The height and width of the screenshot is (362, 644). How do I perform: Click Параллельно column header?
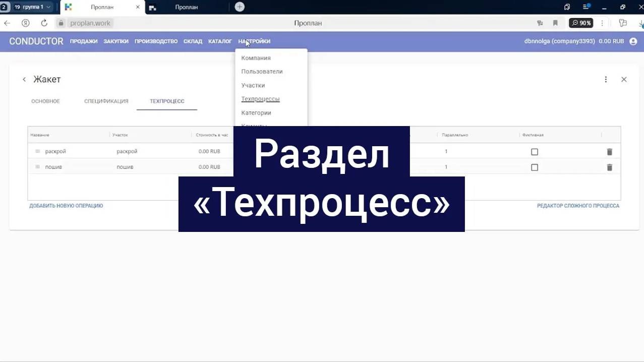(x=455, y=135)
